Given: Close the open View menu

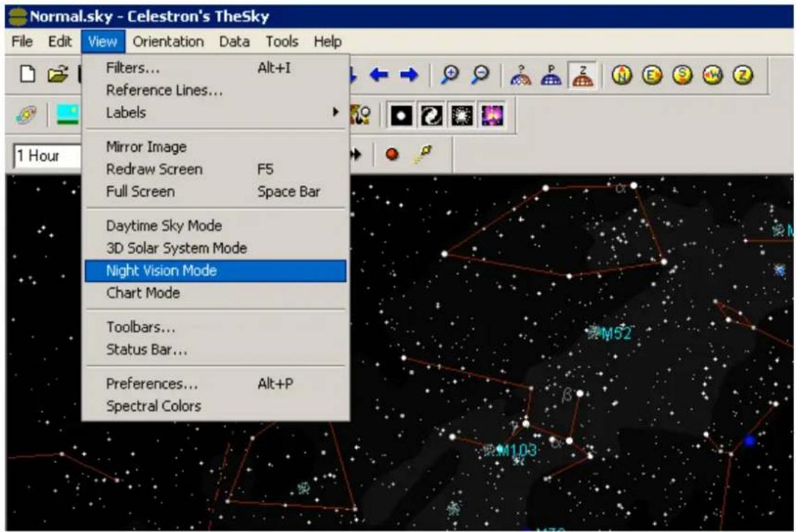Looking at the screenshot, I should tap(103, 42).
